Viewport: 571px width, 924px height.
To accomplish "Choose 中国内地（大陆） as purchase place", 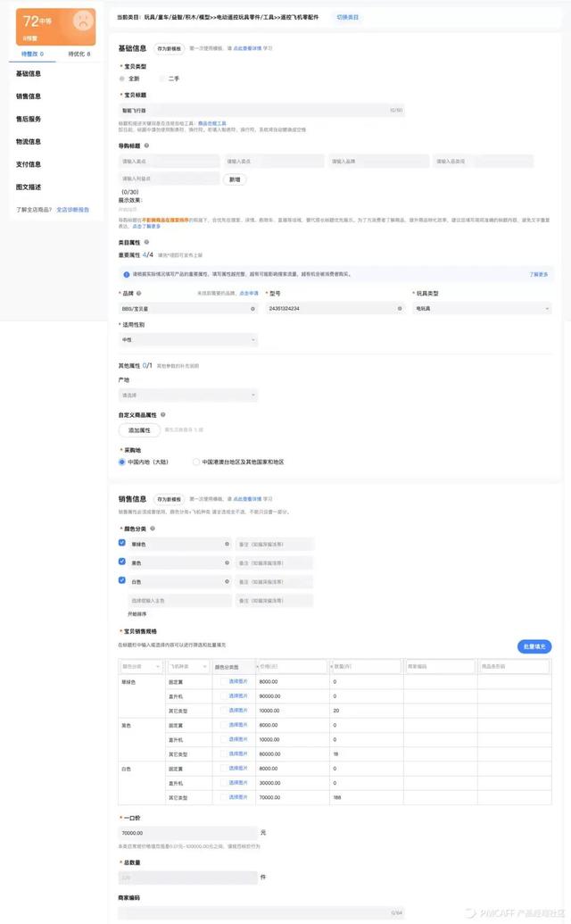I will [x=122, y=462].
